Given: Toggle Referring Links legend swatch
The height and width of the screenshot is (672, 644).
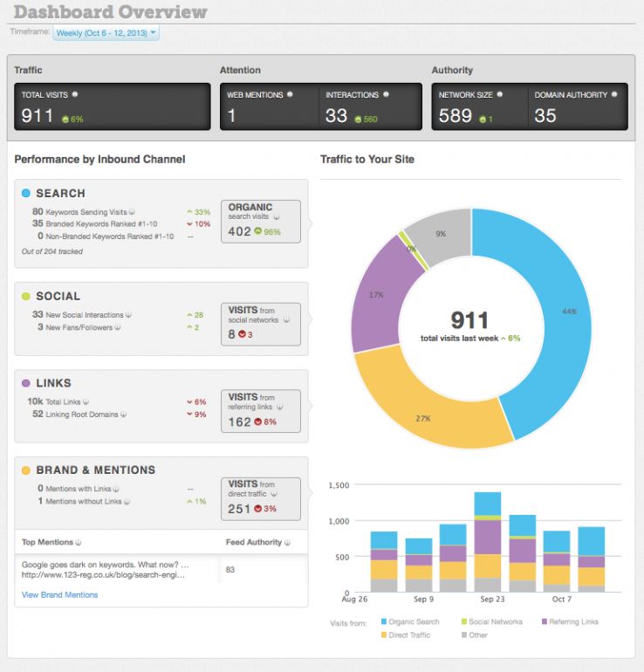Looking at the screenshot, I should tap(546, 621).
